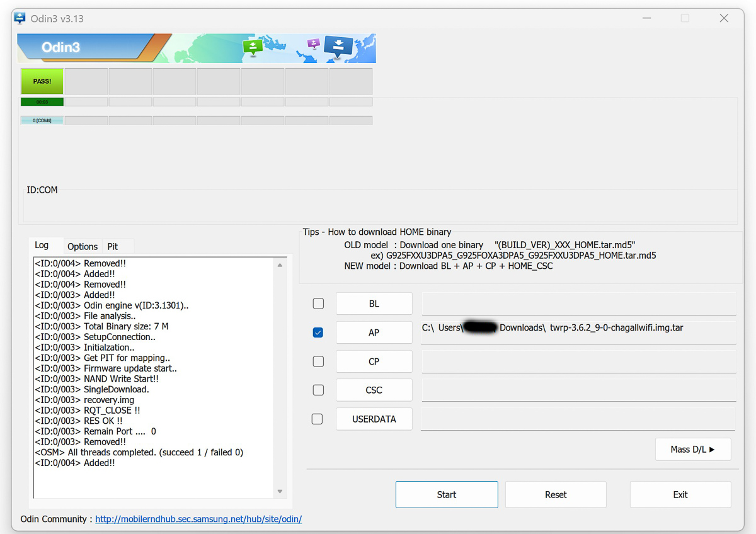
Task: Open the Options tab
Action: (83, 247)
